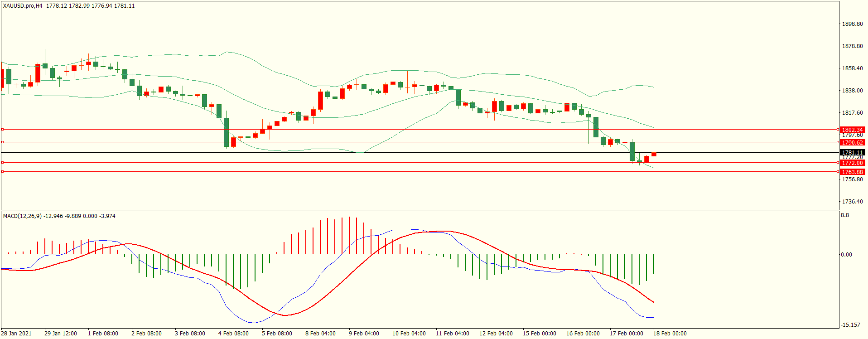Click the MACD 8.8 scale value

click(845, 216)
